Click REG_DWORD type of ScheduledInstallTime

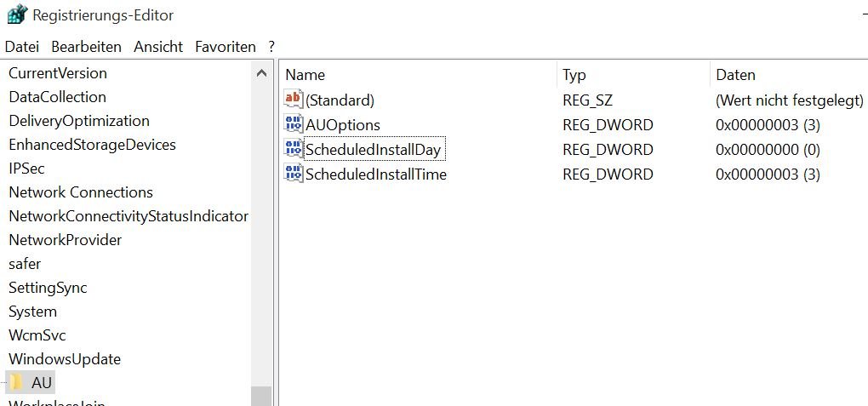[608, 174]
